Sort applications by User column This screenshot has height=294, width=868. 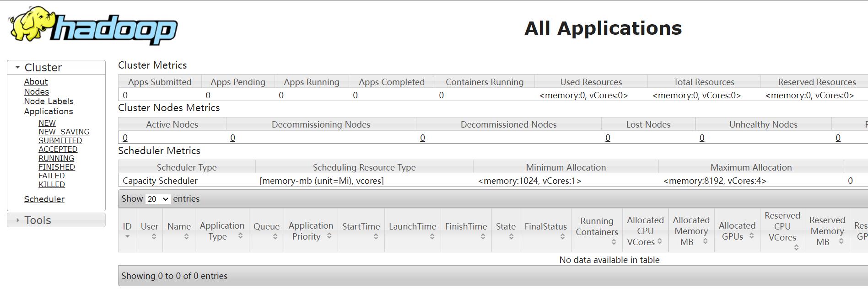pyautogui.click(x=149, y=227)
